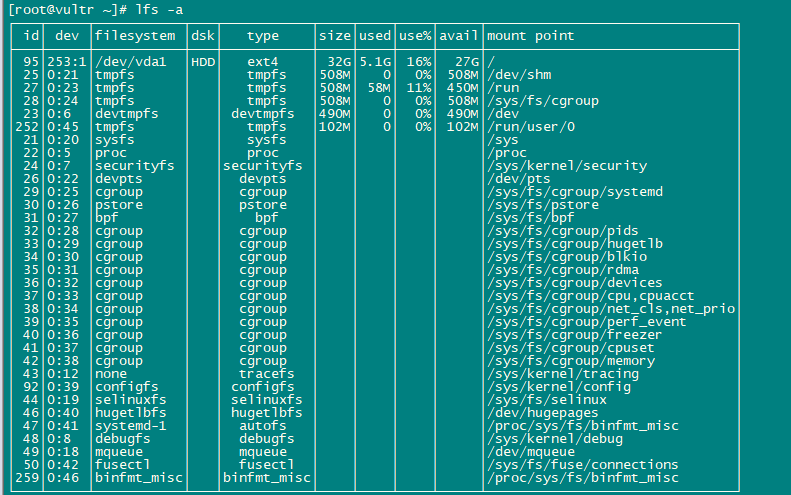Select the 'avail' column header

(459, 36)
